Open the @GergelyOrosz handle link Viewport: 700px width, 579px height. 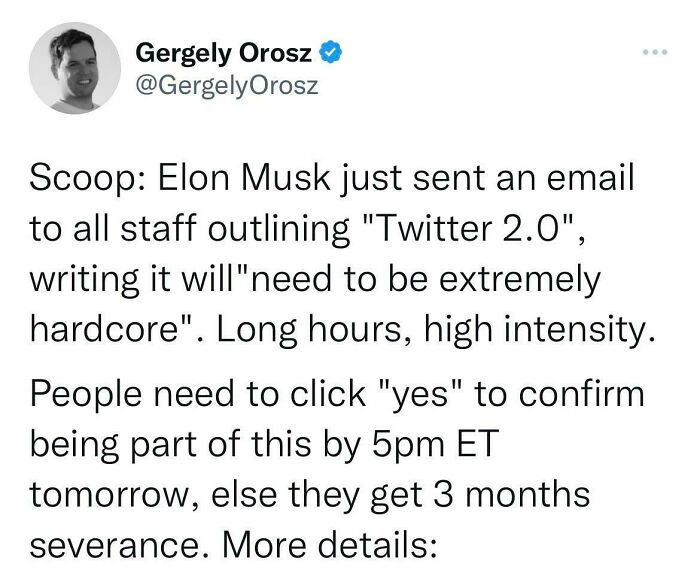226,85
